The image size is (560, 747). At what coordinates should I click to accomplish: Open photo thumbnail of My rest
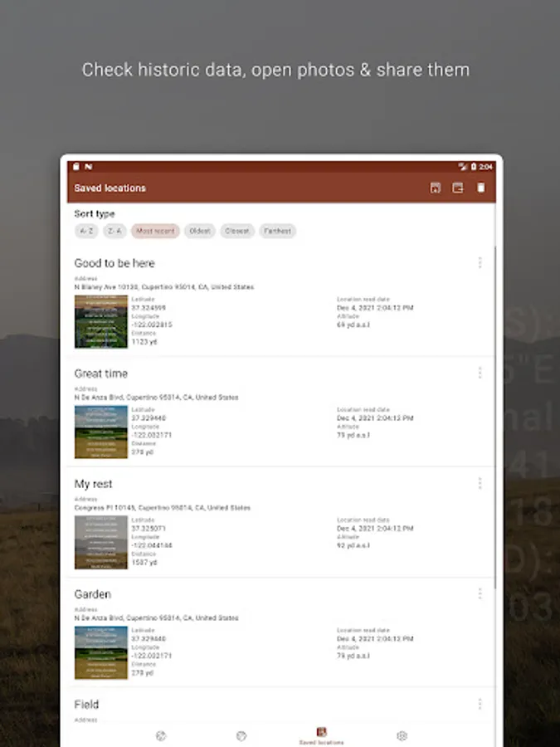pos(101,542)
